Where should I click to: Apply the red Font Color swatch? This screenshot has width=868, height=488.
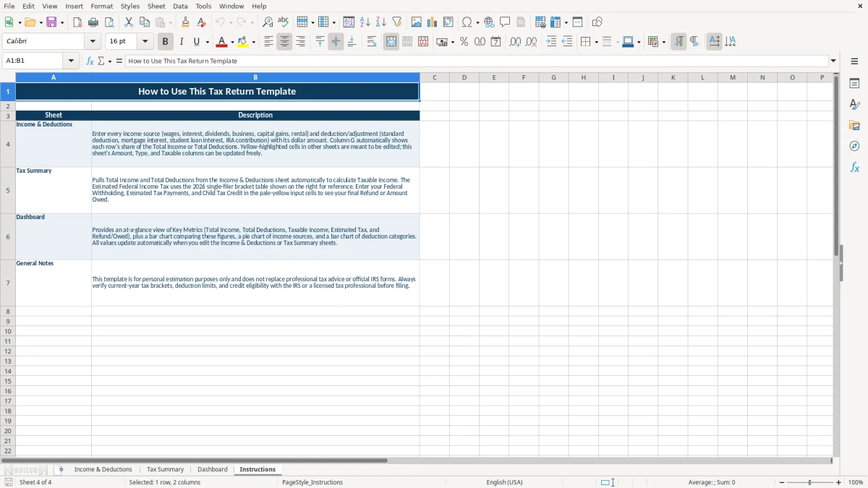[222, 42]
